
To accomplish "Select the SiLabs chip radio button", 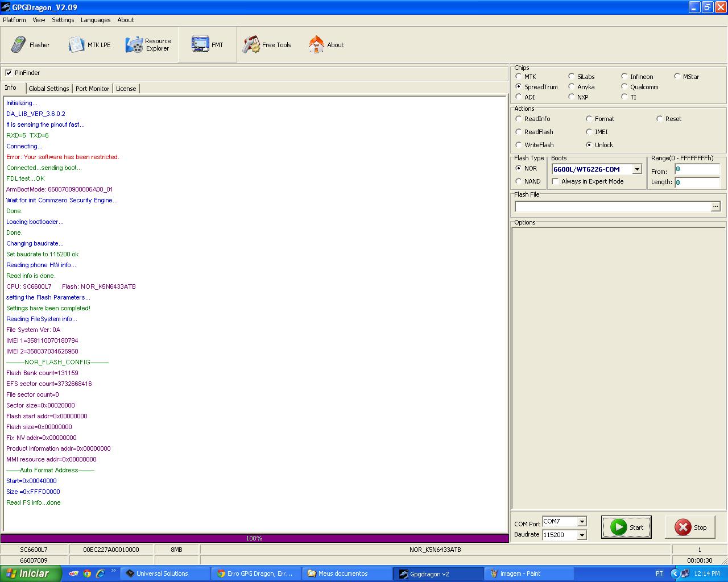I will tap(572, 76).
